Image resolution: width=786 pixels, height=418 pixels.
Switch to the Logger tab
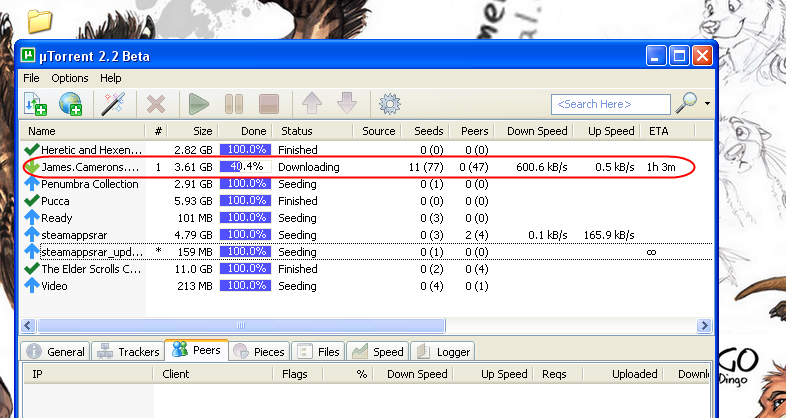[x=443, y=351]
